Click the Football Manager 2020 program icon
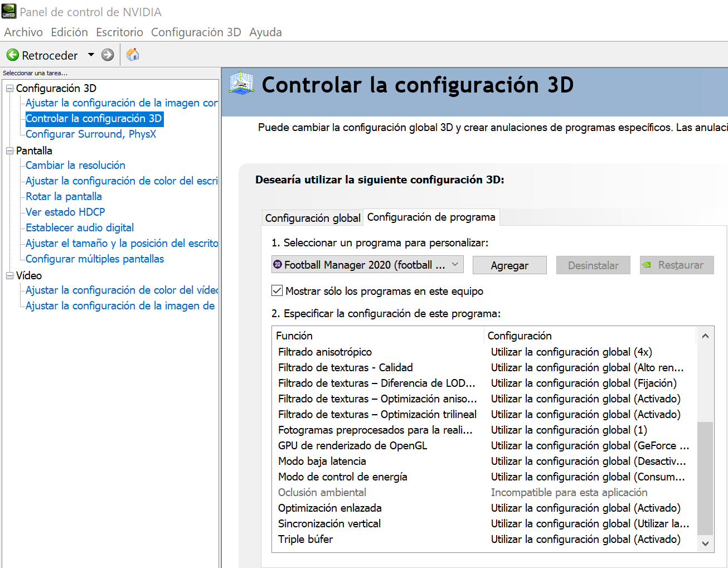 click(x=278, y=265)
